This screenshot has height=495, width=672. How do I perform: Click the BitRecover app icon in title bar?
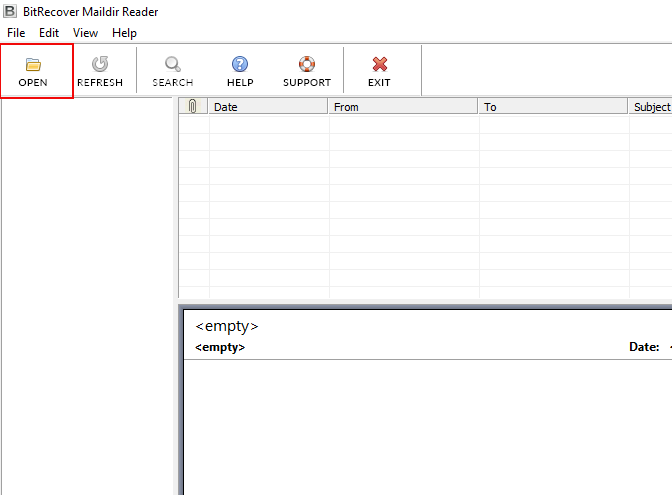(10, 12)
